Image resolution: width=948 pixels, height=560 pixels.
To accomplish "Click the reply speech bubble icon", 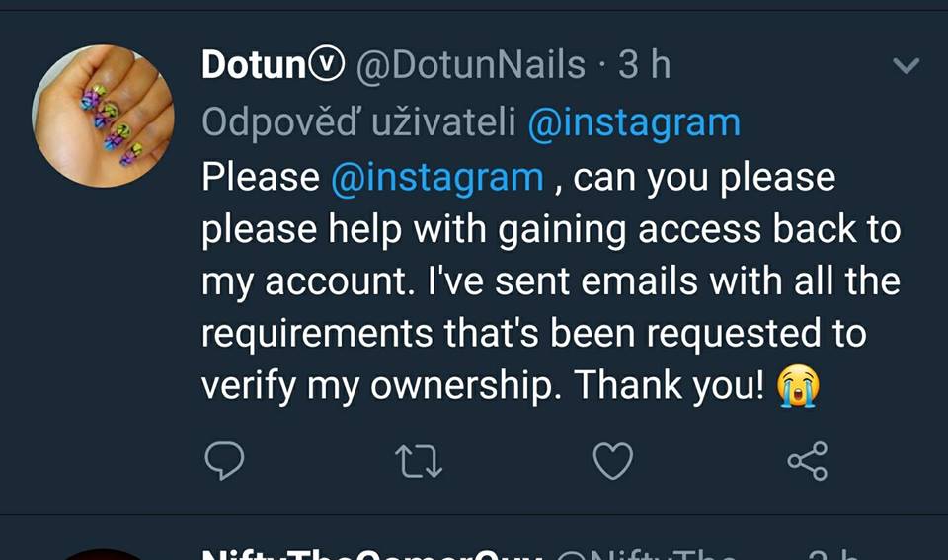I will coord(223,460).
